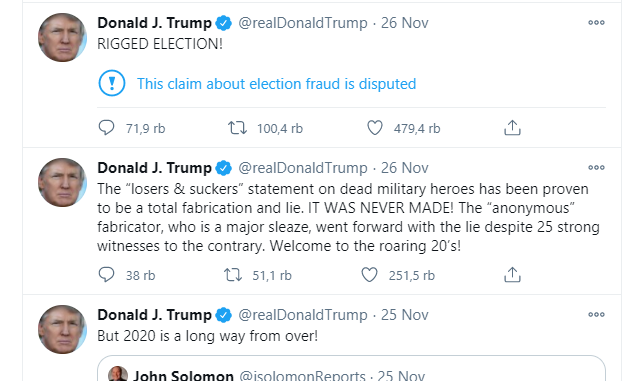View profile picture on first tweet

pos(62,37)
